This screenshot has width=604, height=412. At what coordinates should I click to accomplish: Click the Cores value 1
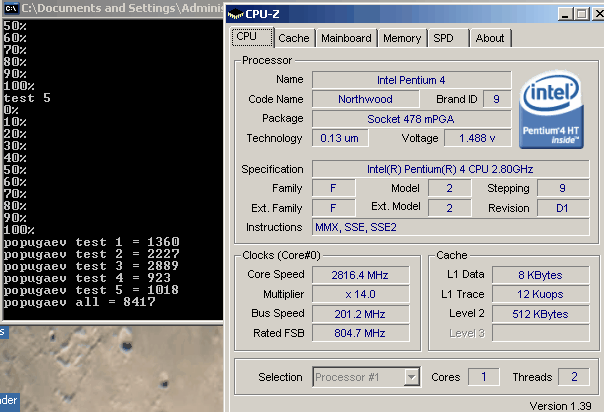click(484, 377)
